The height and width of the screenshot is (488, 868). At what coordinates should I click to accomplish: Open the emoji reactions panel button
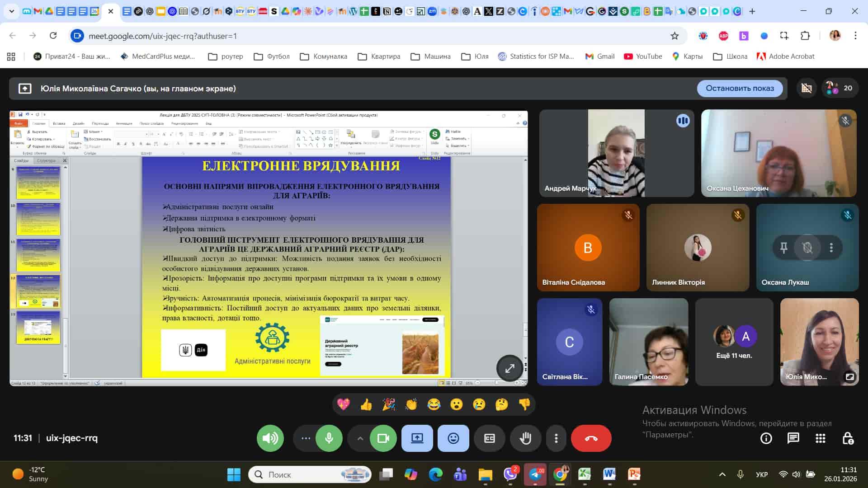pos(453,438)
